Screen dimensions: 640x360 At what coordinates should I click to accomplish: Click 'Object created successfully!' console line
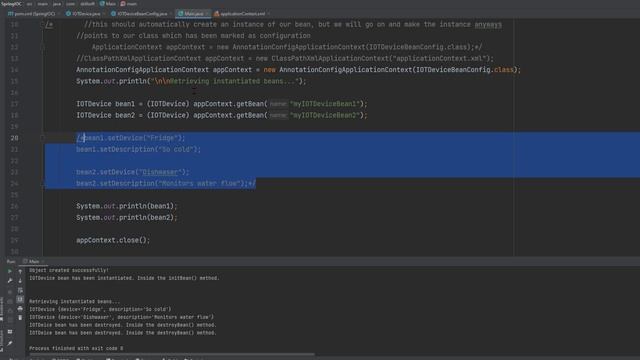[x=69, y=270]
